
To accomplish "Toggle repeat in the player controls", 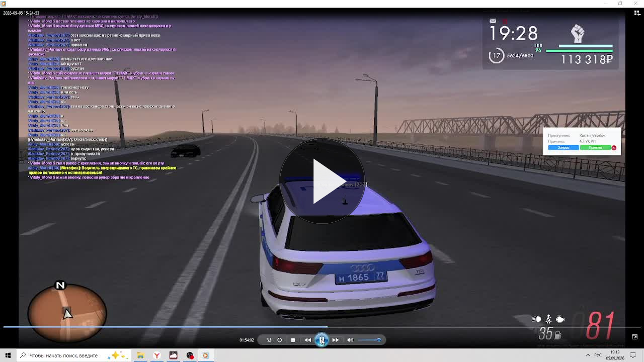I will pos(280,340).
